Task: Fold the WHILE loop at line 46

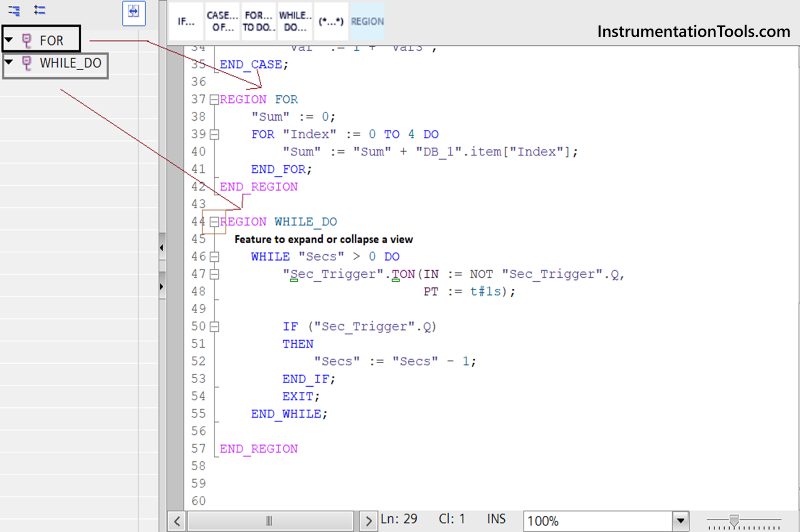Action: [214, 257]
